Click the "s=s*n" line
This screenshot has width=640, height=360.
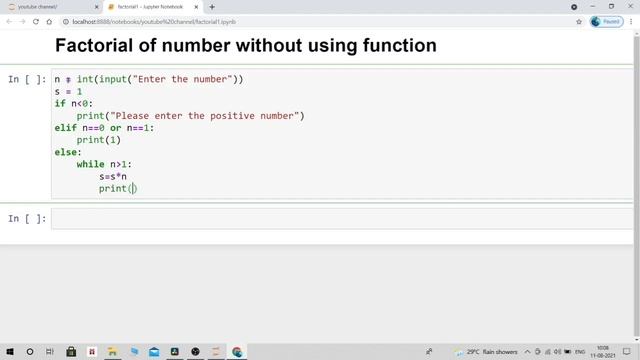pos(113,177)
